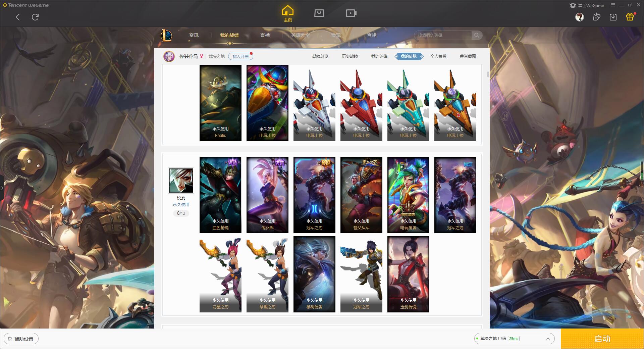Screen dimensions: 644x349
Task: Click the user avatar in top bar
Action: (580, 17)
